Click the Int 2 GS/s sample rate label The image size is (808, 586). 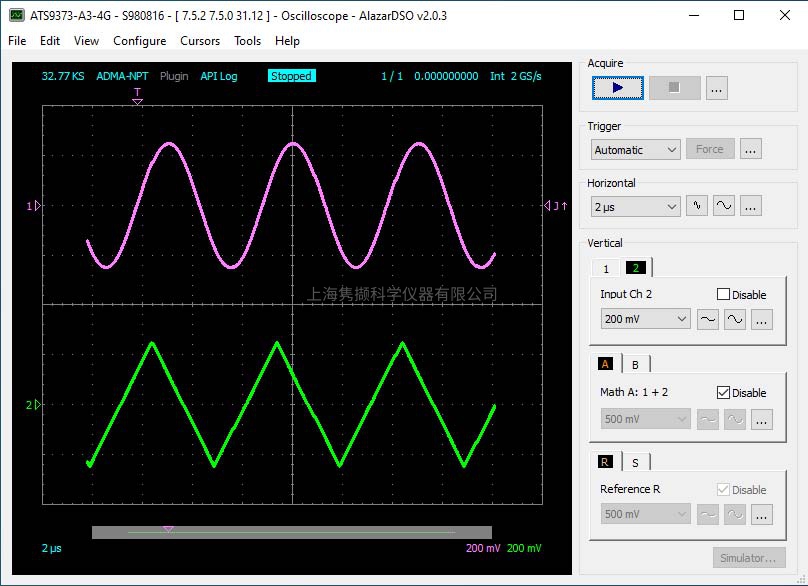tap(516, 76)
